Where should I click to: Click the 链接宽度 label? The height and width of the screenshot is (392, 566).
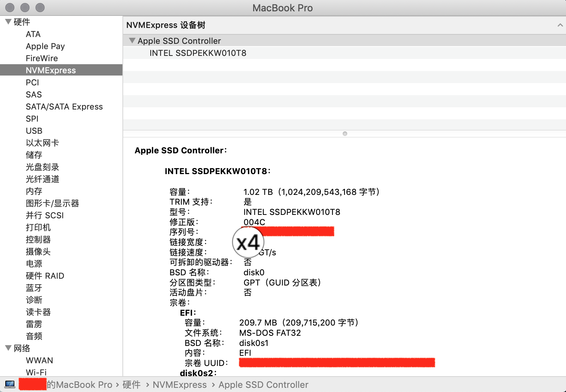[x=188, y=242]
